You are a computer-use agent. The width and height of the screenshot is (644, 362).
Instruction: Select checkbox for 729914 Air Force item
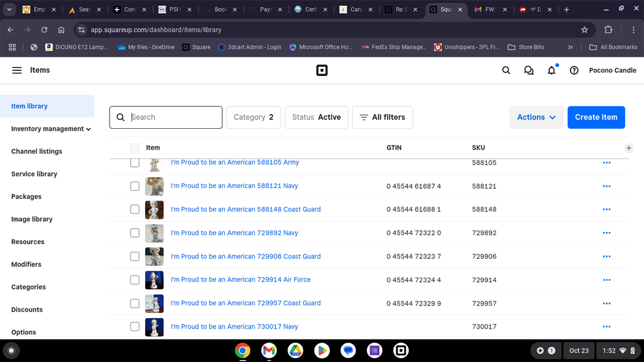[x=135, y=280]
